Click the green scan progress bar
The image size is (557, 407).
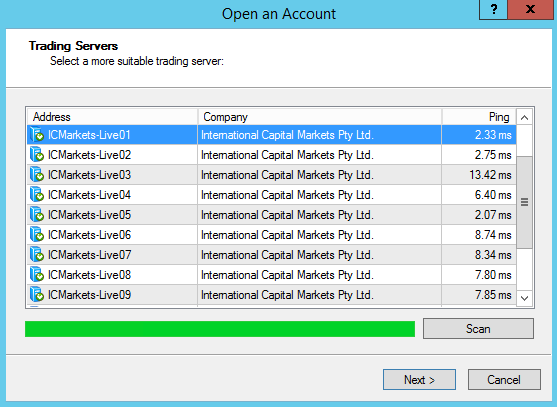[x=220, y=329]
